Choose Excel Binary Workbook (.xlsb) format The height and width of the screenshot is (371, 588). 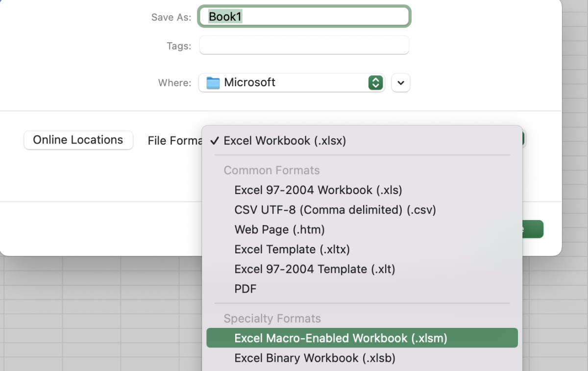coord(315,358)
